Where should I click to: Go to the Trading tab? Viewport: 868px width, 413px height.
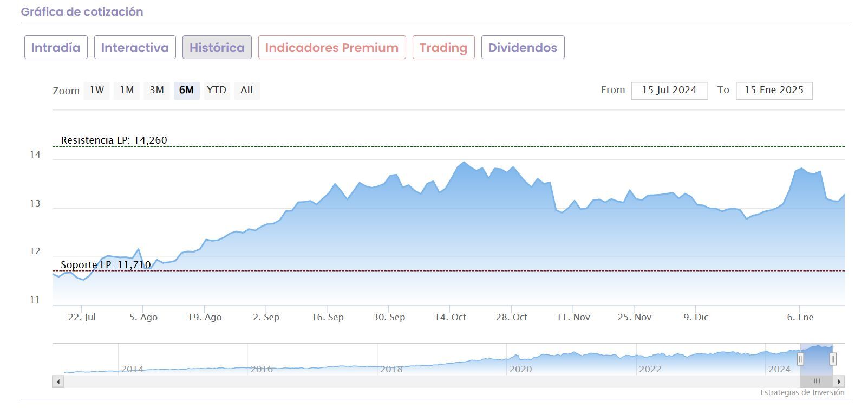pyautogui.click(x=443, y=48)
